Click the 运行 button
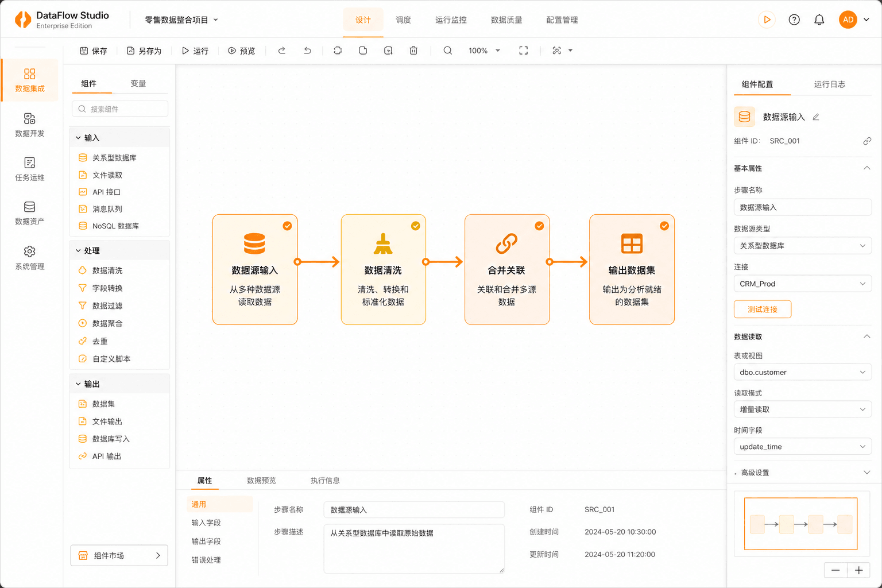 pos(195,51)
